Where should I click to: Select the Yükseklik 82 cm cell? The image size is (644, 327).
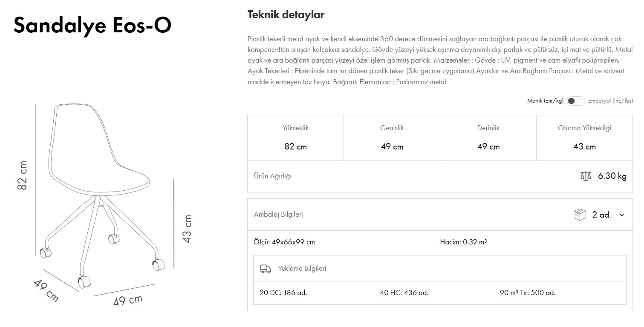click(x=295, y=138)
